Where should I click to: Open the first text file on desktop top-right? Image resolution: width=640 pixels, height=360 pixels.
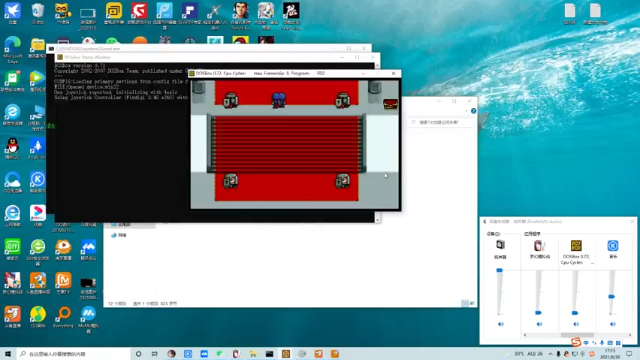[x=570, y=14]
